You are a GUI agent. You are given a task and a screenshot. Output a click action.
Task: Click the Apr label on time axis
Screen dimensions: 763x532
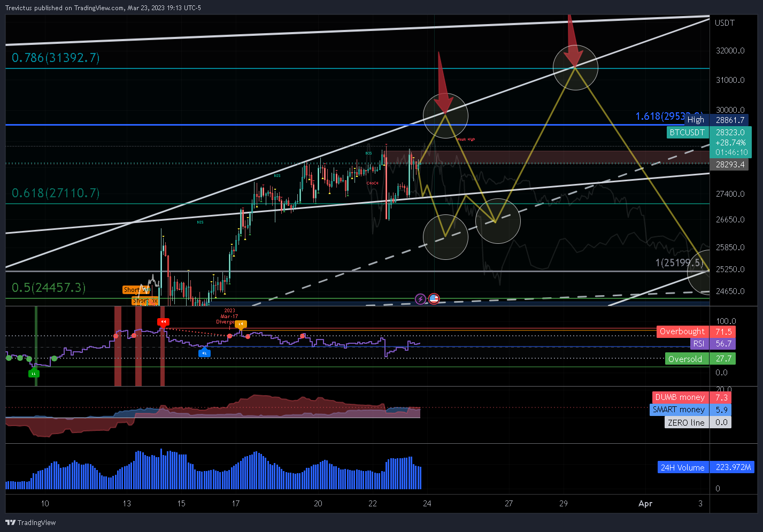[x=645, y=503]
